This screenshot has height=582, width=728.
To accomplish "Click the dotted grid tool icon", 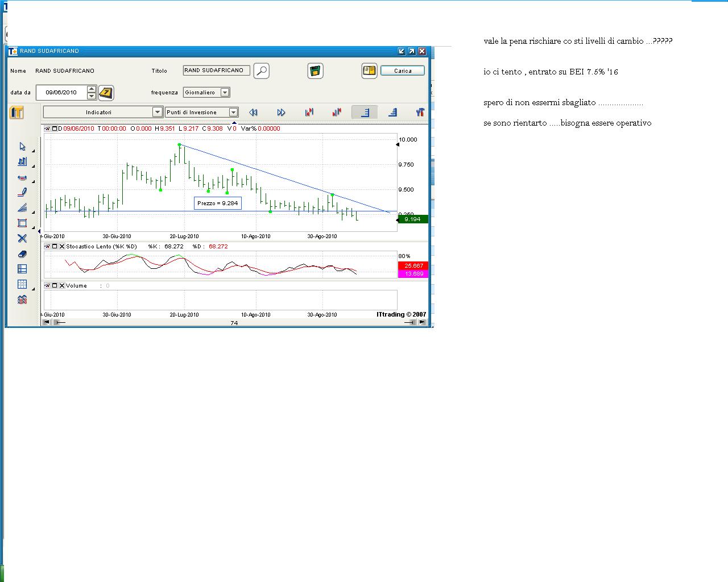I will click(22, 284).
